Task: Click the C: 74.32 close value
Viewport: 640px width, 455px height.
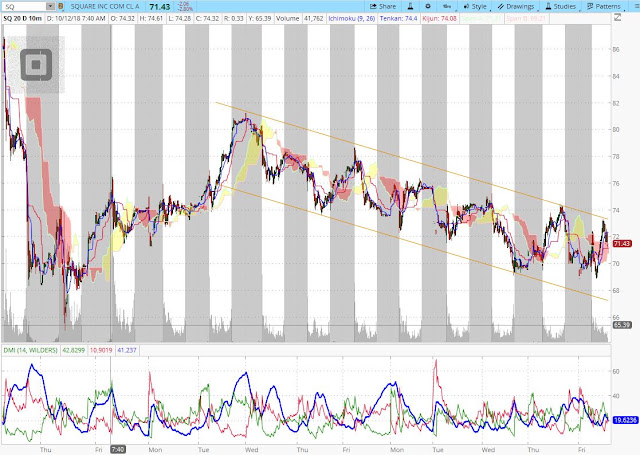Action: click(x=207, y=18)
